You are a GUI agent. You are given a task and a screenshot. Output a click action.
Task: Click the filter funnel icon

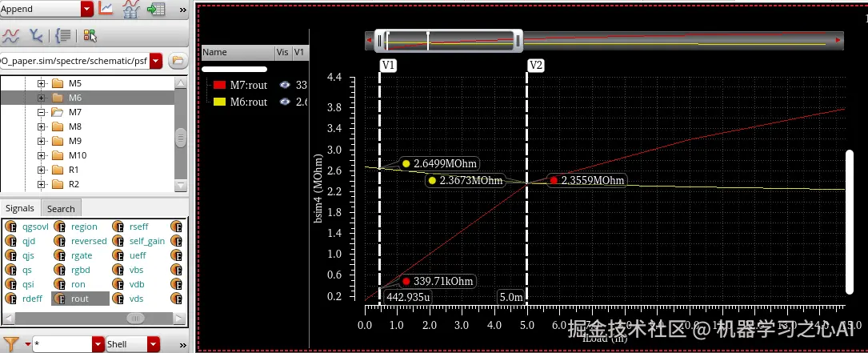click(10, 343)
